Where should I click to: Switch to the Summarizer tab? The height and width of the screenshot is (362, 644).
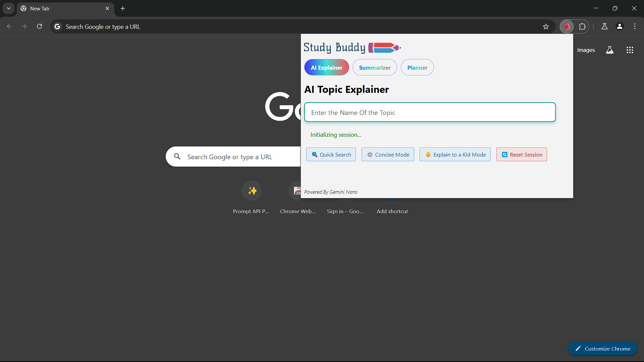pyautogui.click(x=374, y=67)
